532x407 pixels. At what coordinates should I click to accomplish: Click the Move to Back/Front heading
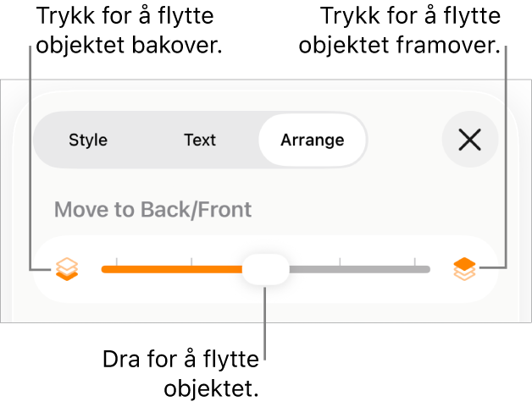(x=152, y=209)
